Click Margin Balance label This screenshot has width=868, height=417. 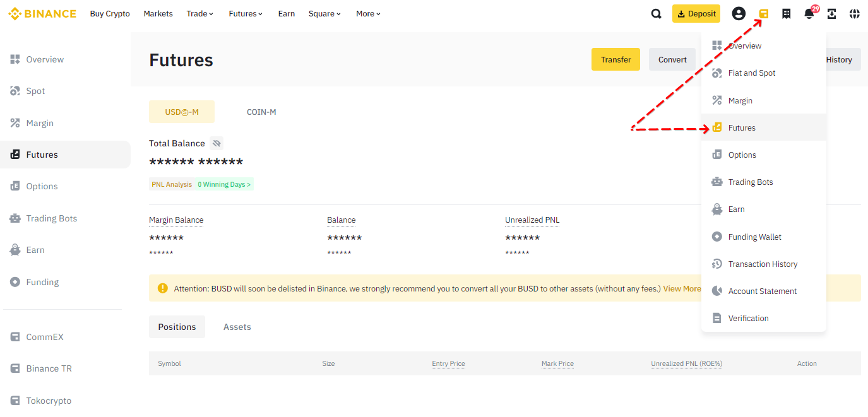click(176, 220)
